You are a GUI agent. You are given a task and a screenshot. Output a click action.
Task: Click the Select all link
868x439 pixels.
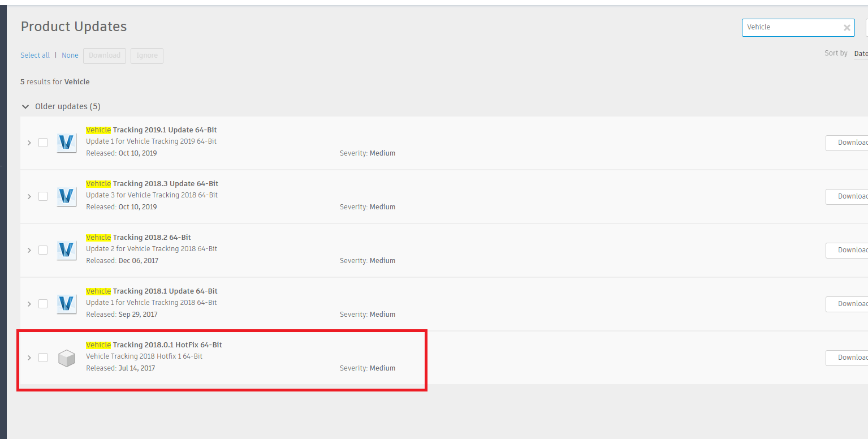tap(34, 55)
